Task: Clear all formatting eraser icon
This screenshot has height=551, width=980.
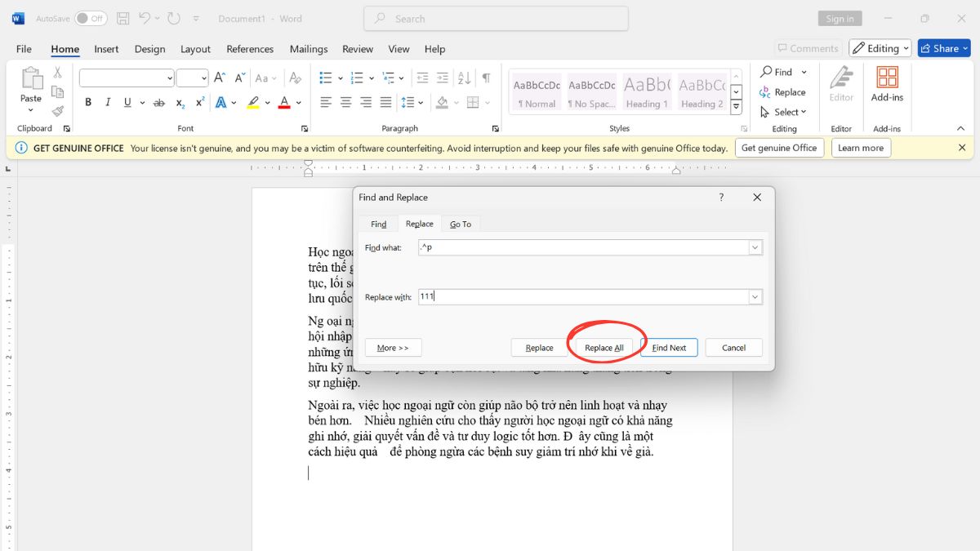Action: (296, 78)
